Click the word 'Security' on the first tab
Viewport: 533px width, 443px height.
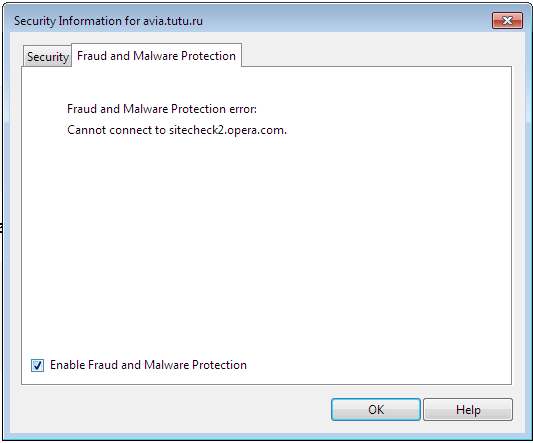point(48,56)
